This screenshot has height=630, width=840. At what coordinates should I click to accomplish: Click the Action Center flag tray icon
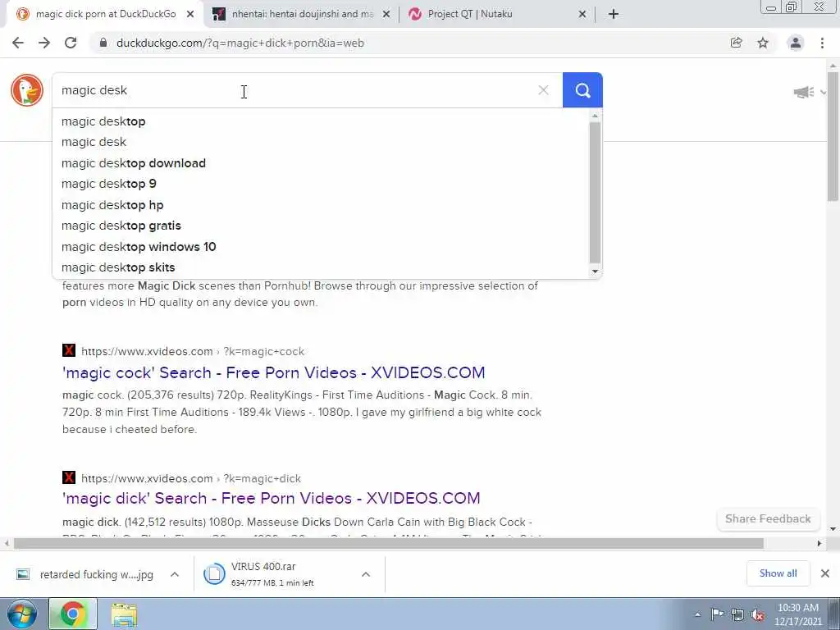click(717, 614)
